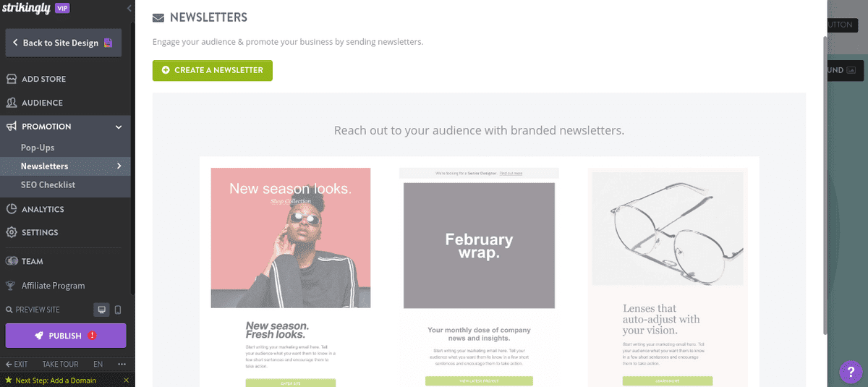Viewport: 868px width, 387px height.
Task: Click Create a Newsletter button
Action: coord(213,70)
